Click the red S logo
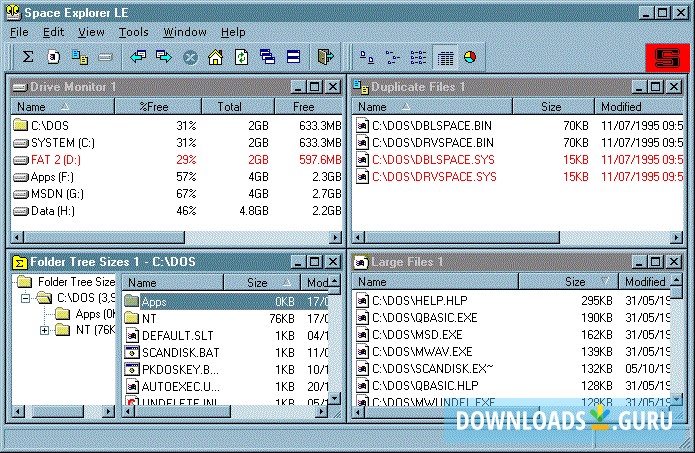 coord(668,58)
